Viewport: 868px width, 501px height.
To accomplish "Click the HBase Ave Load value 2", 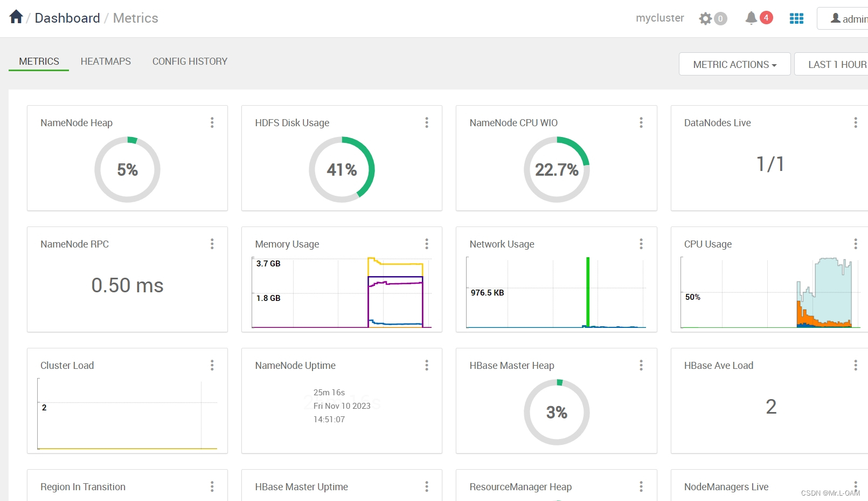I will click(x=771, y=407).
